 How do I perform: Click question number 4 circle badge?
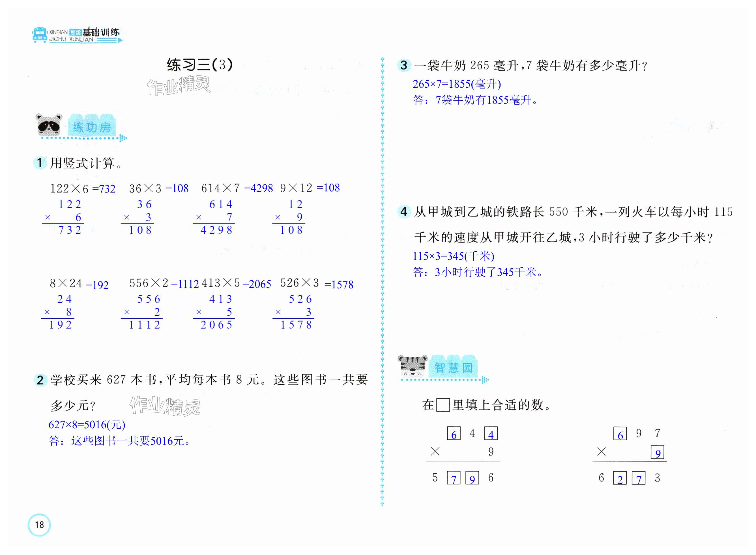click(404, 212)
